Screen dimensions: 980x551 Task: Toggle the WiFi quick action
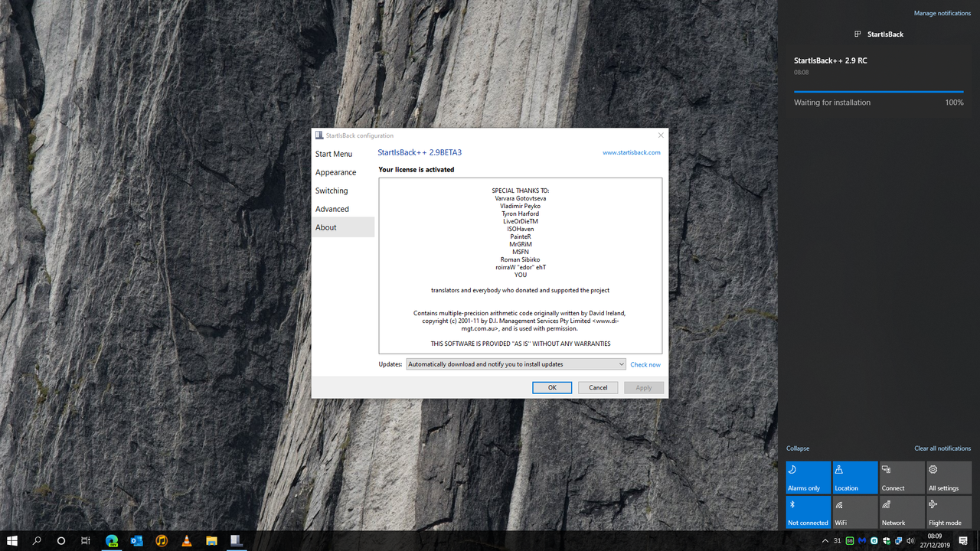856,512
